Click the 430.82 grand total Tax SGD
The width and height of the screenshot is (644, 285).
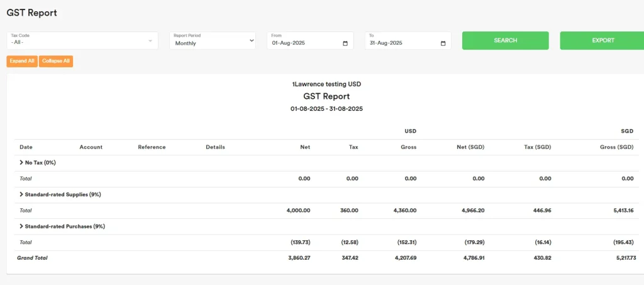[x=542, y=258]
